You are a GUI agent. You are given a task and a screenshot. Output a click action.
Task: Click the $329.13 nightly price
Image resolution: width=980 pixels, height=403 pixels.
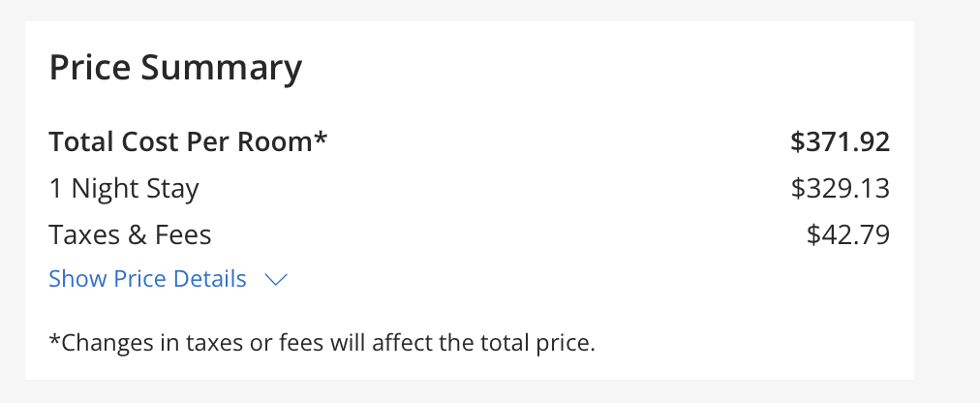pyautogui.click(x=840, y=188)
